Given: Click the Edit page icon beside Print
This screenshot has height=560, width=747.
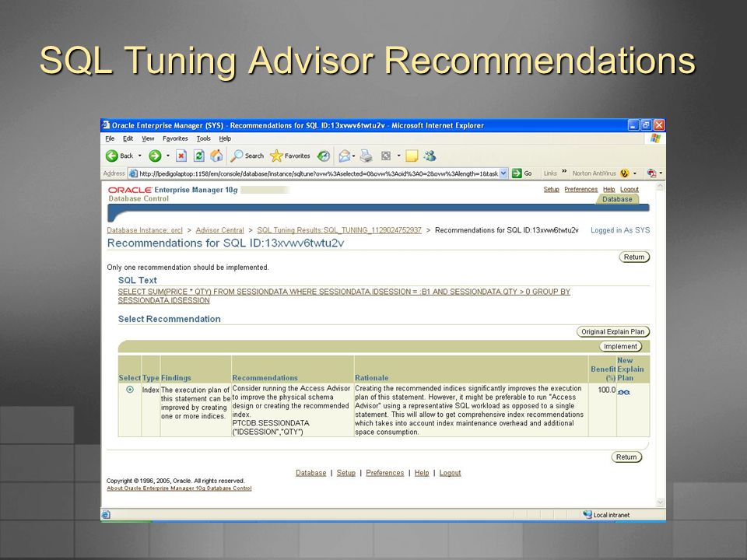Looking at the screenshot, I should click(x=386, y=156).
